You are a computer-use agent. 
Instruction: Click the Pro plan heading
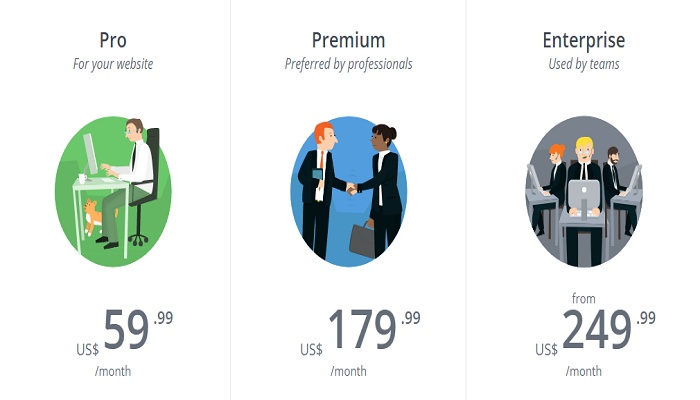click(x=113, y=41)
